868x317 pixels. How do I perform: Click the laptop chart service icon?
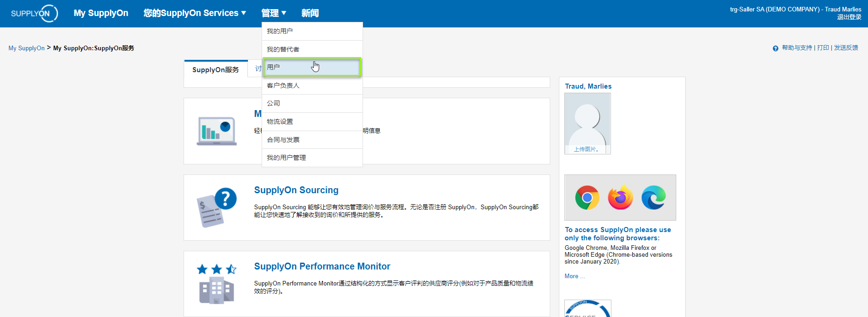[216, 131]
